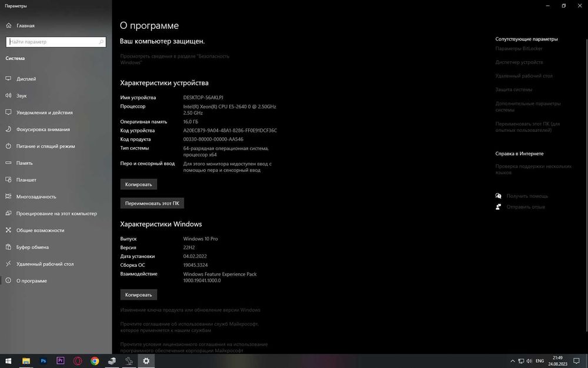Open the Windows Start button
Viewport: 588px width, 368px height.
[x=8, y=361]
